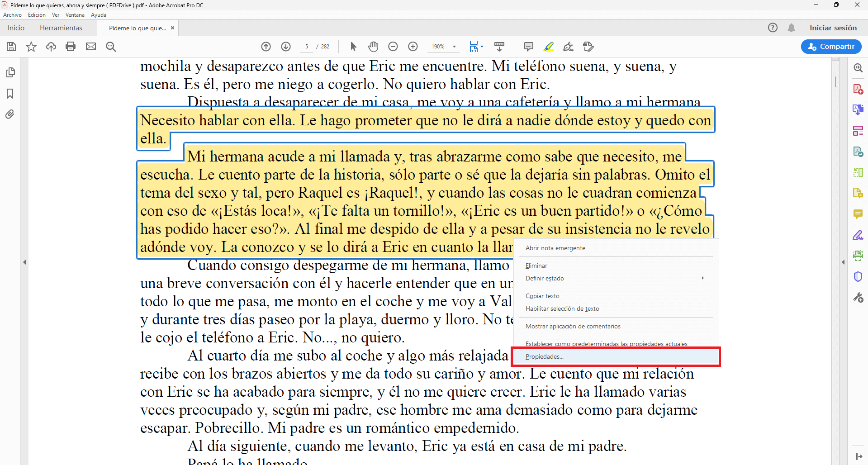Choose Habilitar selección de texto

615,308
